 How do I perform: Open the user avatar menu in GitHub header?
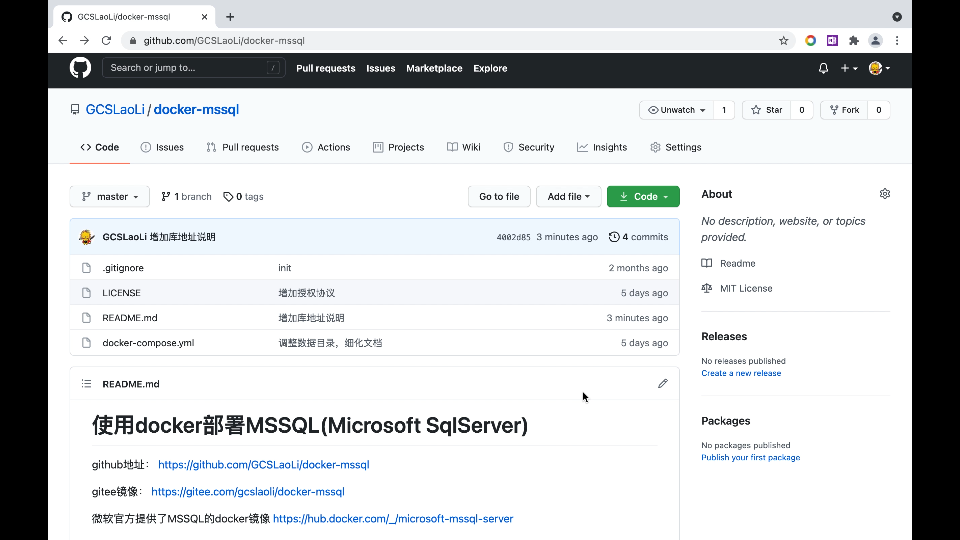point(879,69)
